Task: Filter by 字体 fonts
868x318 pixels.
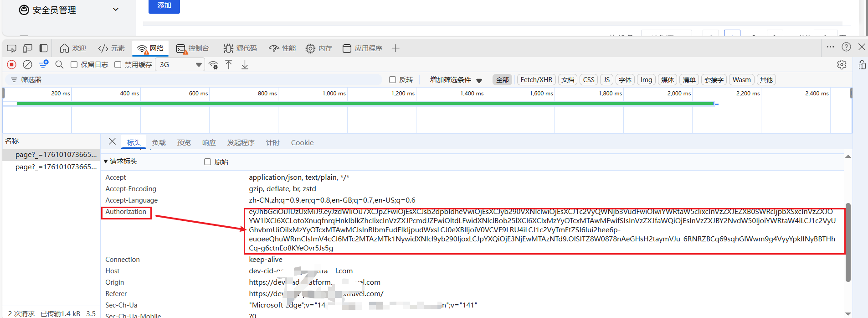Action: pos(625,80)
